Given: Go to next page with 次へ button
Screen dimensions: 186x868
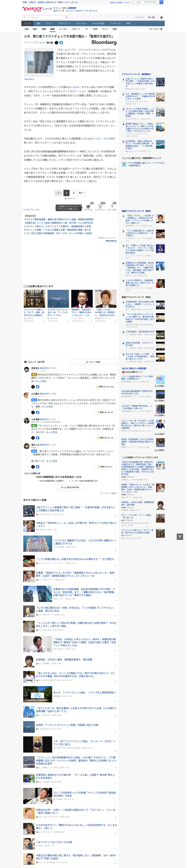Looking at the screenshot, I should [81, 193].
